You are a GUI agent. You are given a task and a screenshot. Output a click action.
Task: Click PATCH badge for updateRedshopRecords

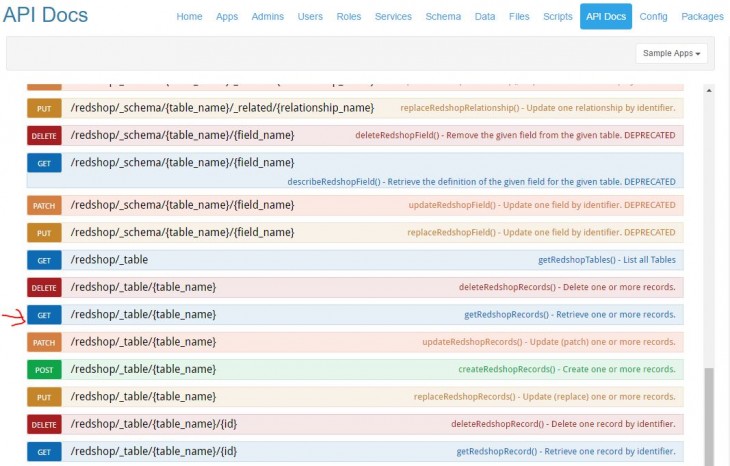pyautogui.click(x=44, y=342)
